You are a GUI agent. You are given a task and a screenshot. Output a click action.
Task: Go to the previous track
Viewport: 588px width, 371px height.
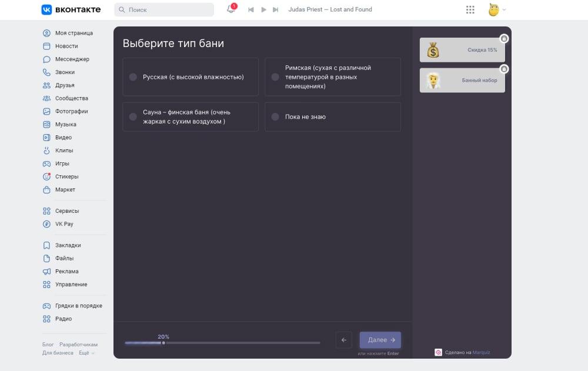(x=251, y=9)
